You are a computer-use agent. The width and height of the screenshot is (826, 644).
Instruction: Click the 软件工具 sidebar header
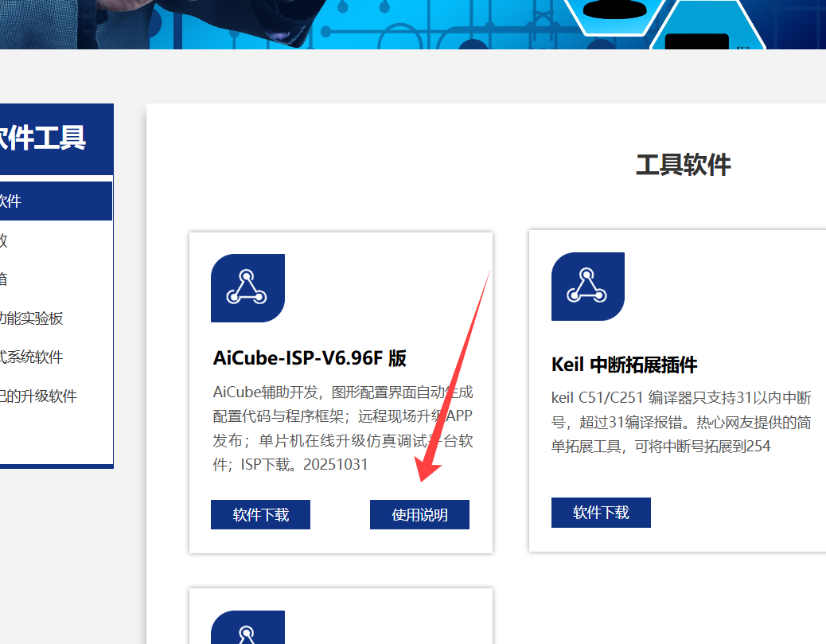tap(44, 138)
